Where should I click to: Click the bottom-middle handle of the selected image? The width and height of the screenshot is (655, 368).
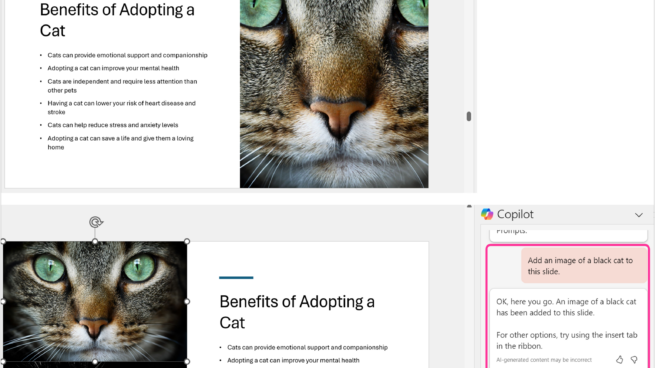[x=95, y=362]
